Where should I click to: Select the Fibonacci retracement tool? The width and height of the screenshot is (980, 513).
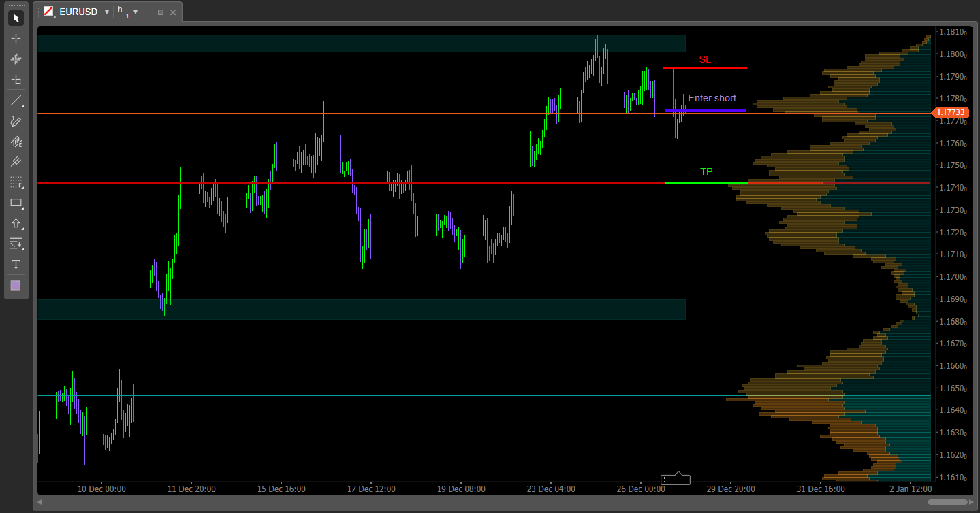[16, 182]
